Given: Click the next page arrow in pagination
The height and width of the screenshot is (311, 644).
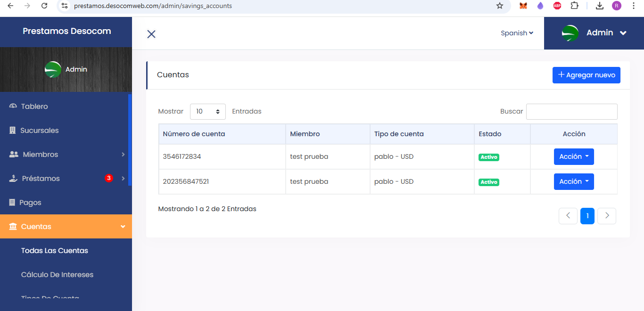Looking at the screenshot, I should click(x=607, y=216).
